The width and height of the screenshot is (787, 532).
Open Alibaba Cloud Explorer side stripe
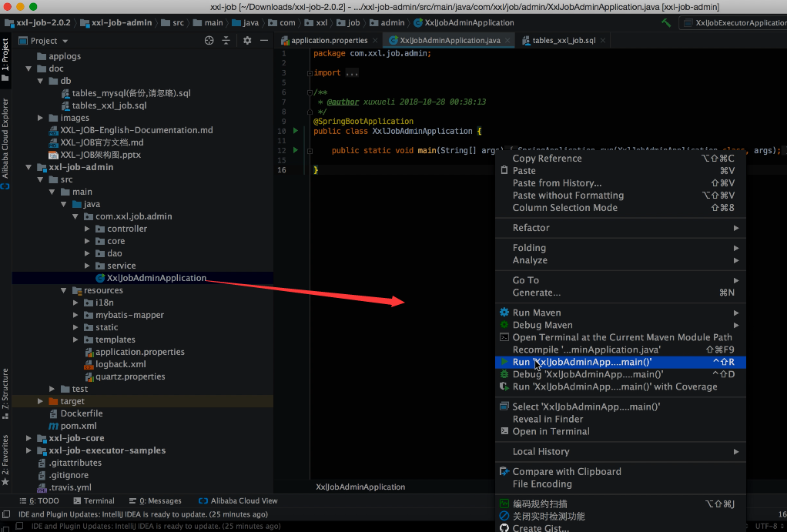pos(5,143)
